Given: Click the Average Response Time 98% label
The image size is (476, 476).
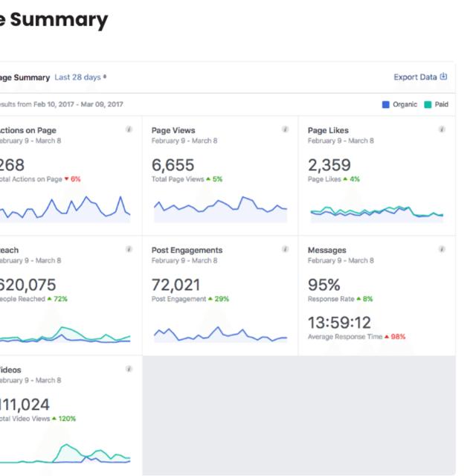Looking at the screenshot, I should pyautogui.click(x=356, y=337).
